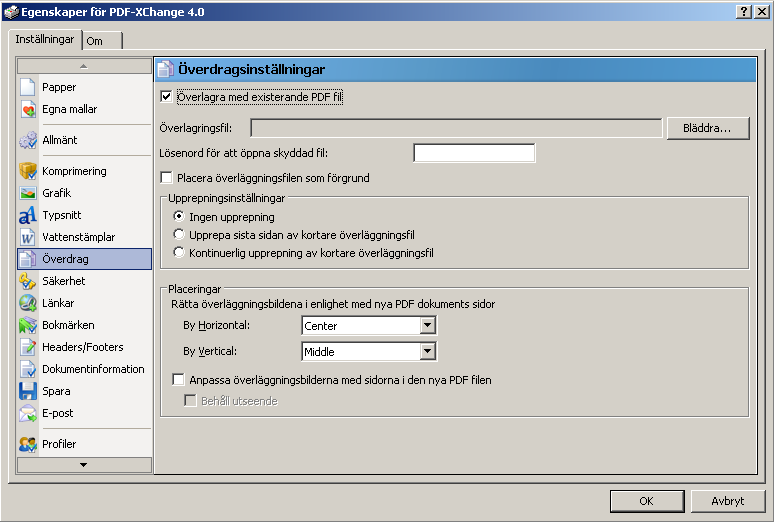Screen dimensions: 774x522
Task: Select the Profiler category label
Action: [x=59, y=444]
